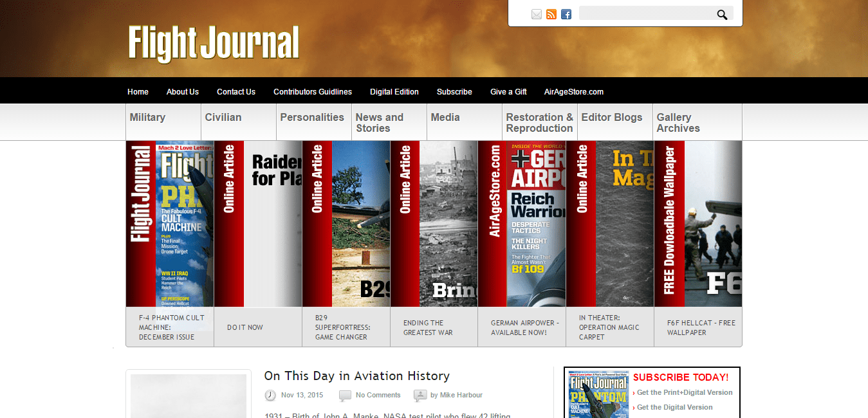Open the Personalities category tab
Image resolution: width=868 pixels, height=418 pixels.
(x=314, y=122)
